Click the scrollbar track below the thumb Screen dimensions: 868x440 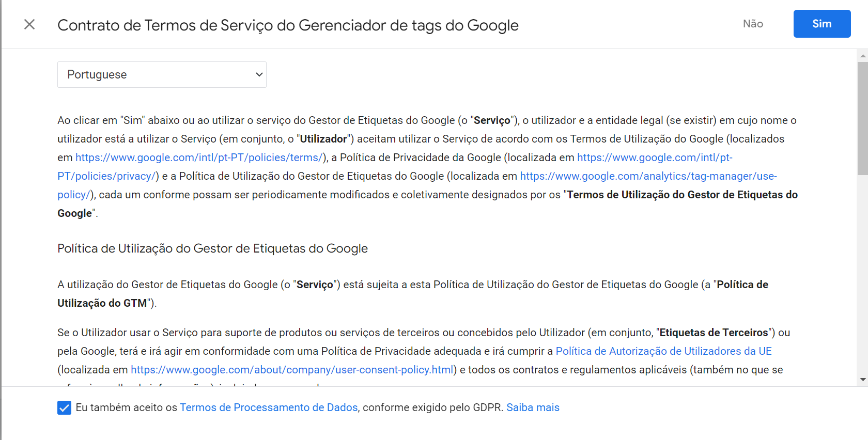863,274
